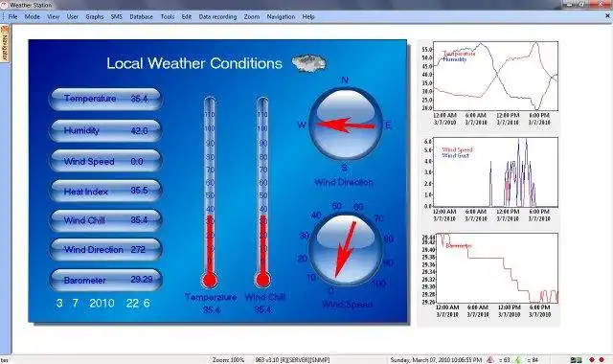Select the Barometer 29.29 pill button

click(x=105, y=280)
